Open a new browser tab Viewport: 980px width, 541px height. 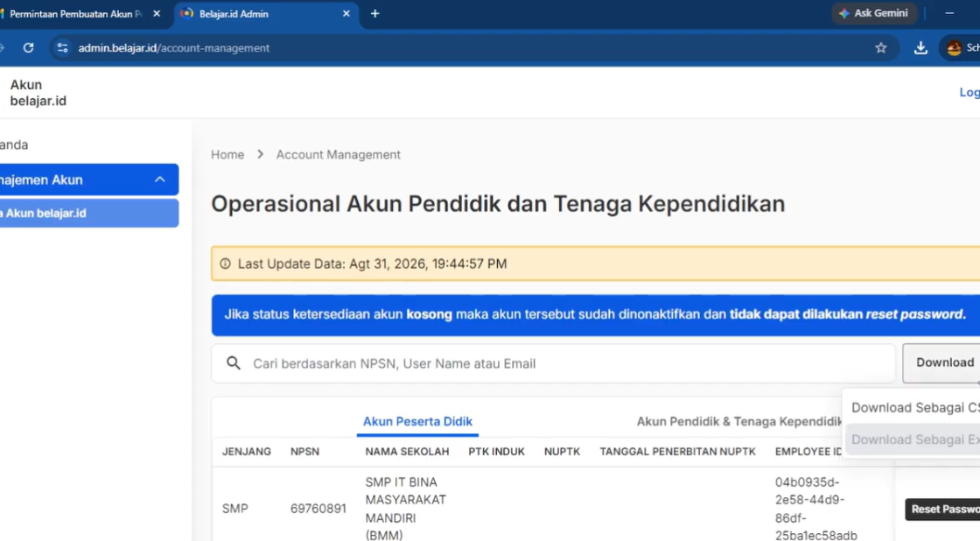click(x=375, y=13)
